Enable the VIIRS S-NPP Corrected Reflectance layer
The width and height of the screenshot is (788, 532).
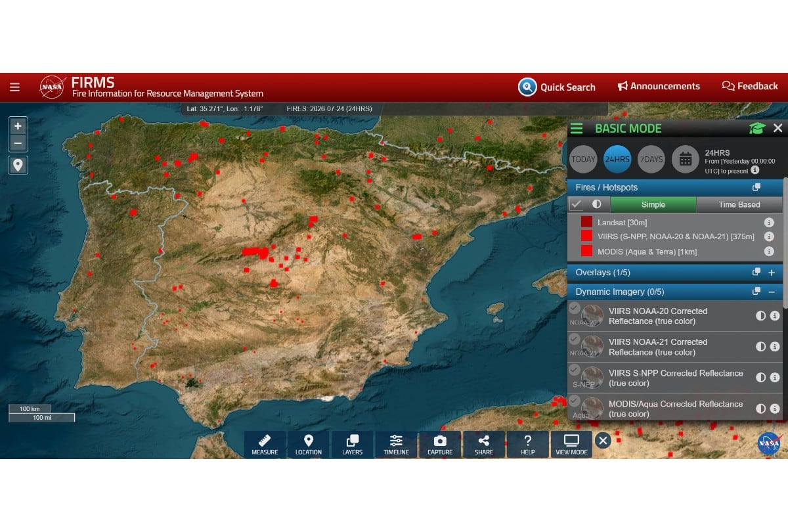click(x=575, y=370)
